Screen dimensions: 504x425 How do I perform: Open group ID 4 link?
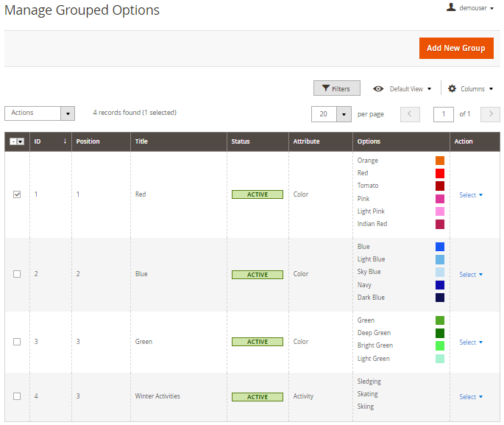point(36,396)
